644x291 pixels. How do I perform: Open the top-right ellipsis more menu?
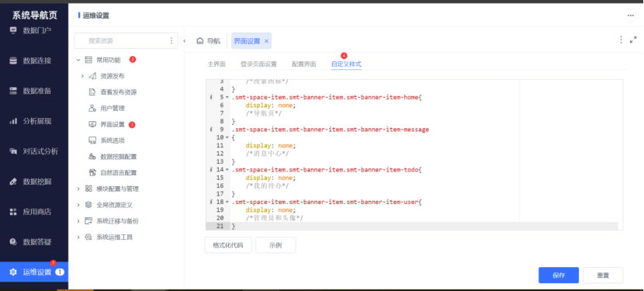(x=630, y=16)
